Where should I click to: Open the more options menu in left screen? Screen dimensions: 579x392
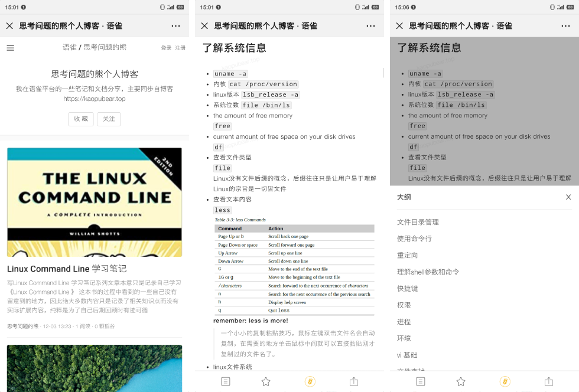click(176, 26)
